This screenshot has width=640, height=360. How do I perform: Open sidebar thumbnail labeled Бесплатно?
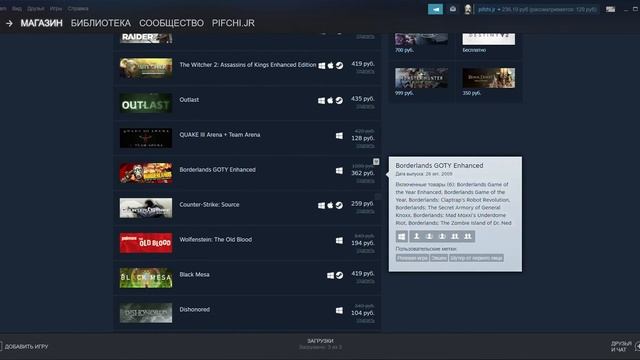[x=489, y=39]
